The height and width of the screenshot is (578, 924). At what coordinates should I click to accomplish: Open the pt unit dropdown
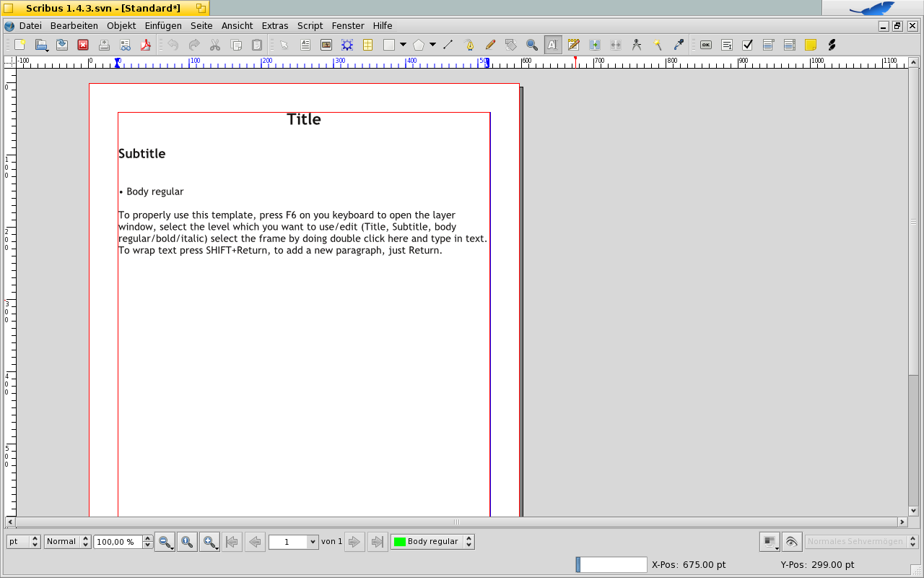pyautogui.click(x=35, y=541)
